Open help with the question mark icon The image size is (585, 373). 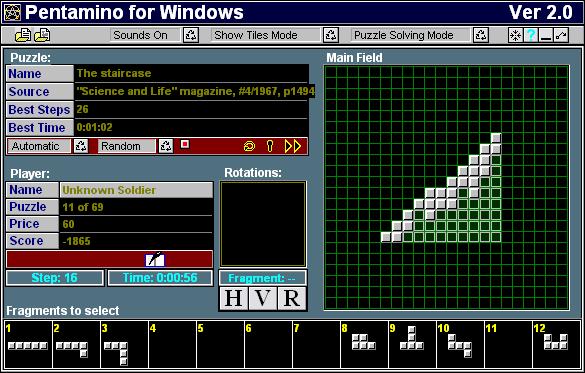pyautogui.click(x=531, y=35)
